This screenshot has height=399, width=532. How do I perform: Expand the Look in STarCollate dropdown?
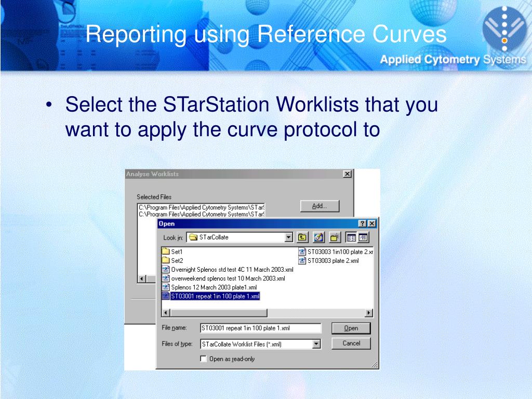click(x=289, y=237)
